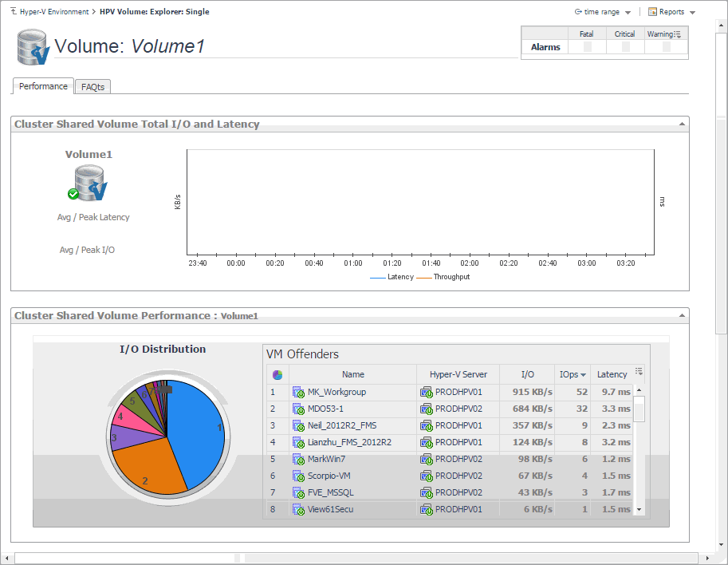728x565 pixels.
Task: Click the VM Offenders scroll down arrow
Action: click(639, 509)
